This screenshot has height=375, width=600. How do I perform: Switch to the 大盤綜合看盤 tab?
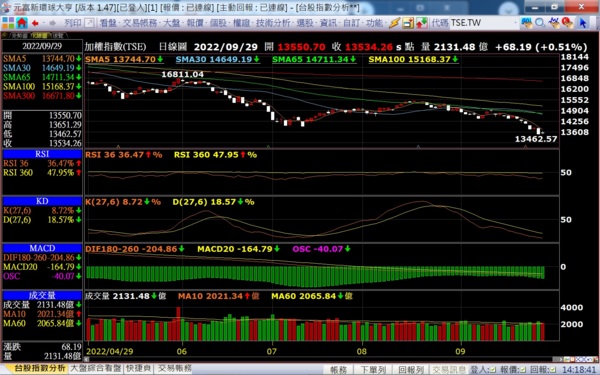click(96, 368)
